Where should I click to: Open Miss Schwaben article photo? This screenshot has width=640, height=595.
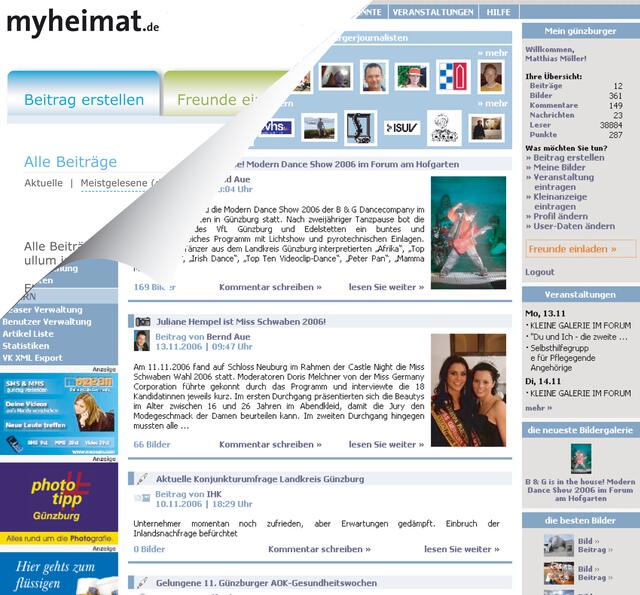[468, 390]
